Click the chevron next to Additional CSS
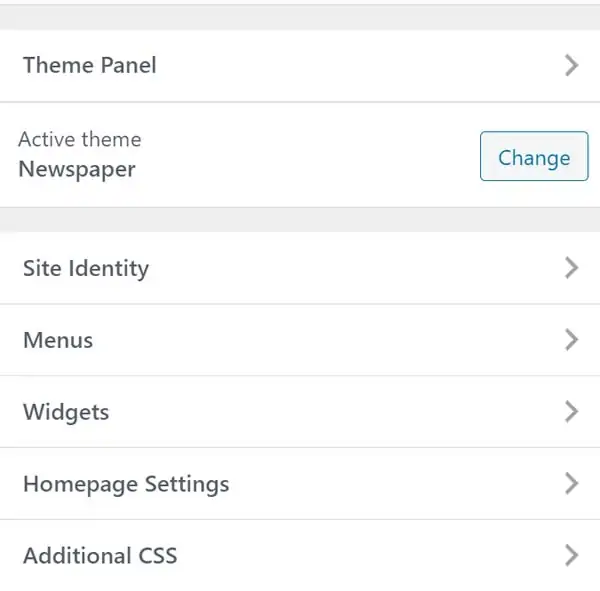 coord(571,556)
